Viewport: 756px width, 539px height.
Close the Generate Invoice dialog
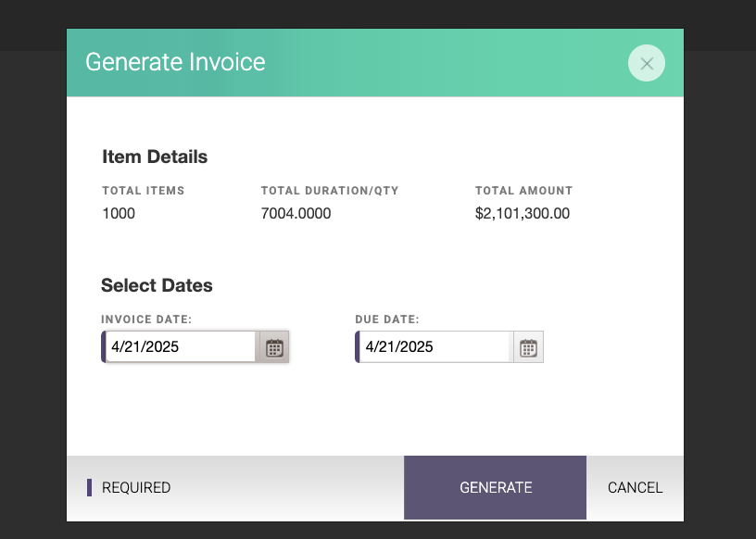pyautogui.click(x=646, y=63)
